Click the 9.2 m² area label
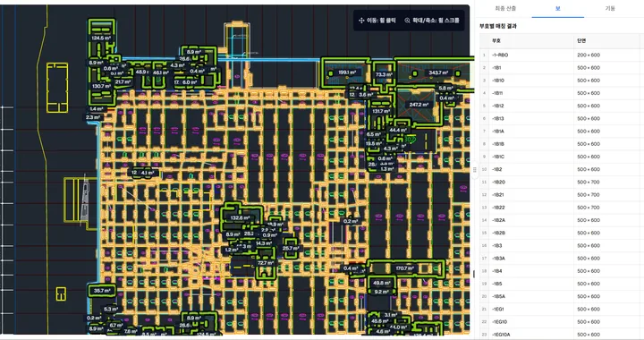Screen dimensions: 644x340 click(381, 292)
